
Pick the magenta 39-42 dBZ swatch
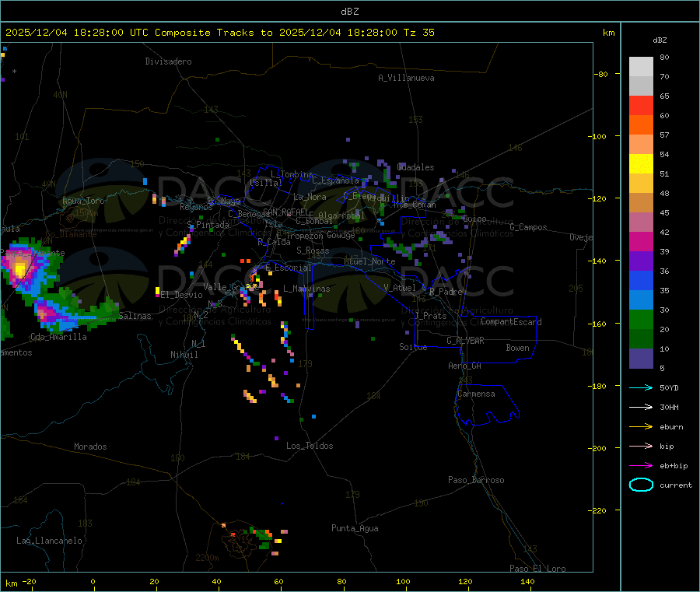tap(641, 242)
